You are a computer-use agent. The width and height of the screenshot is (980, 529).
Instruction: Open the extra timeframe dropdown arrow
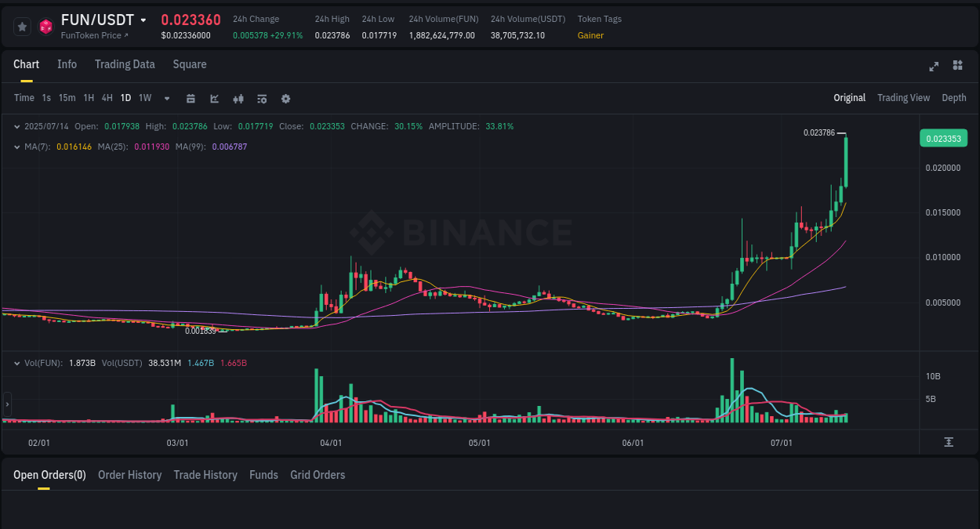tap(165, 98)
